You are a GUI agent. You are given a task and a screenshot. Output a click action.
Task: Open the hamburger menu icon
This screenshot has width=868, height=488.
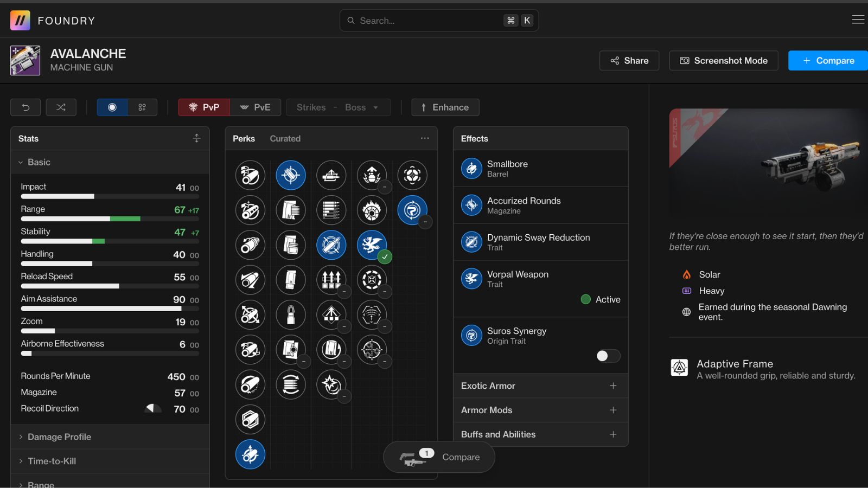coord(858,20)
